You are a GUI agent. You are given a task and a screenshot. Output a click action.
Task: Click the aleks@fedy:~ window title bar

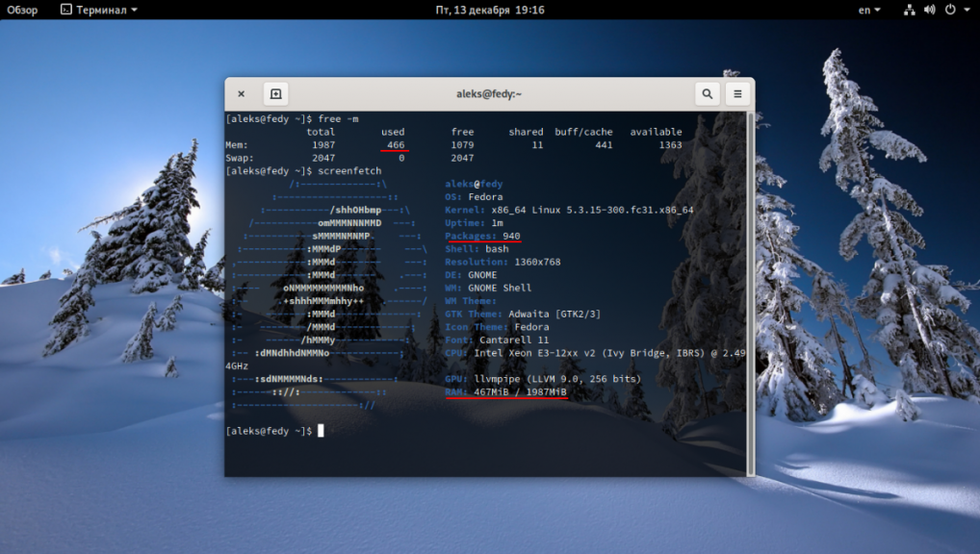point(489,94)
